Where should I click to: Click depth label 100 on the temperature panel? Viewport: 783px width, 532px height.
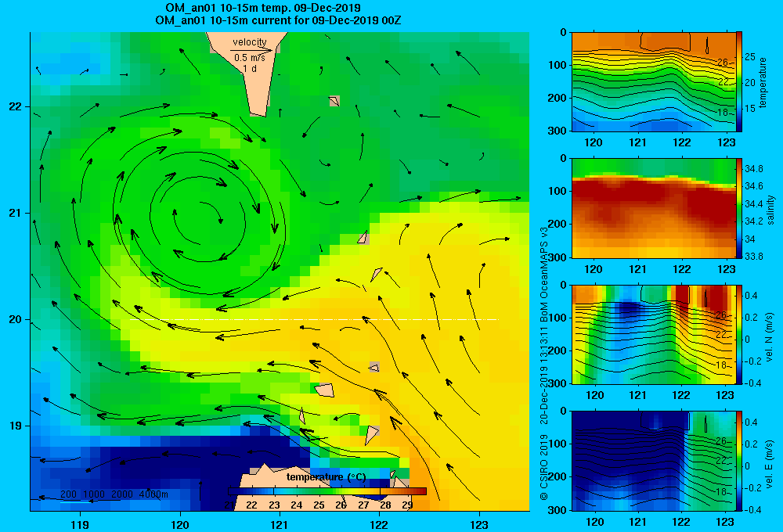[x=559, y=65]
